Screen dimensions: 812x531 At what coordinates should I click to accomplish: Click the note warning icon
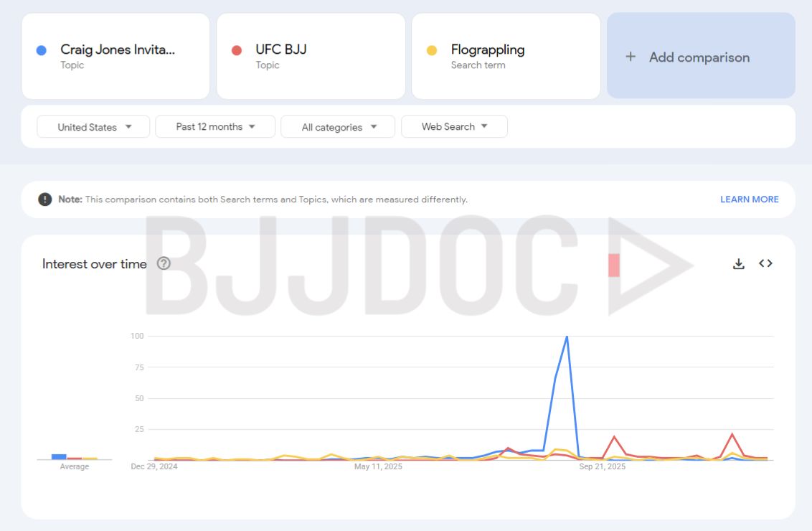pos(45,199)
